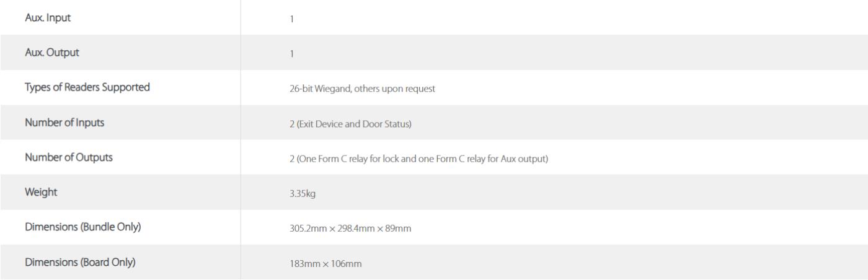Select the 3.35kg weight value
This screenshot has width=868, height=280.
coord(293,193)
